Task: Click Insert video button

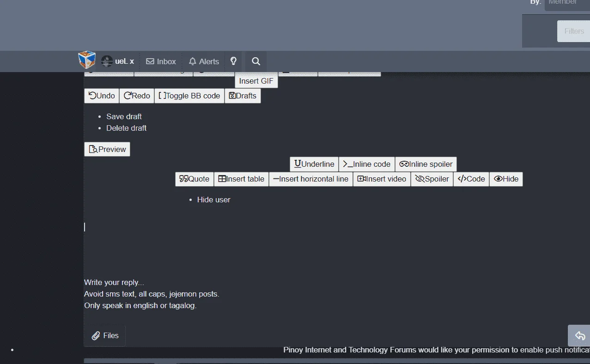Action: pyautogui.click(x=382, y=179)
